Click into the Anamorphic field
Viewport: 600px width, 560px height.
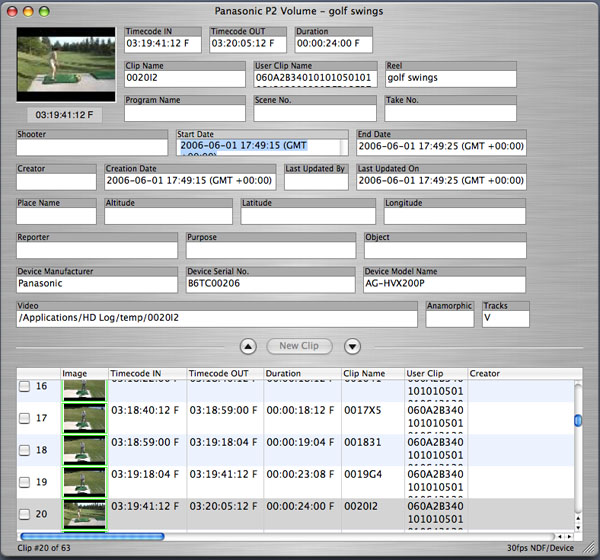tap(450, 319)
